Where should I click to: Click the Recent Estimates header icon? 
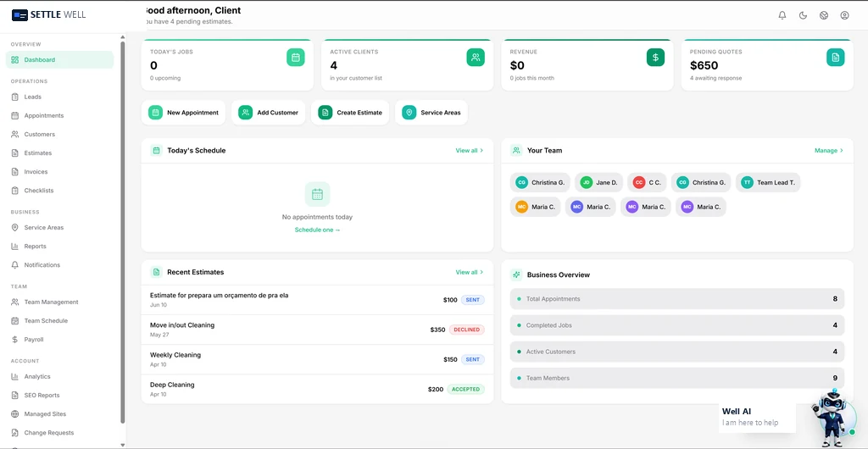point(157,272)
